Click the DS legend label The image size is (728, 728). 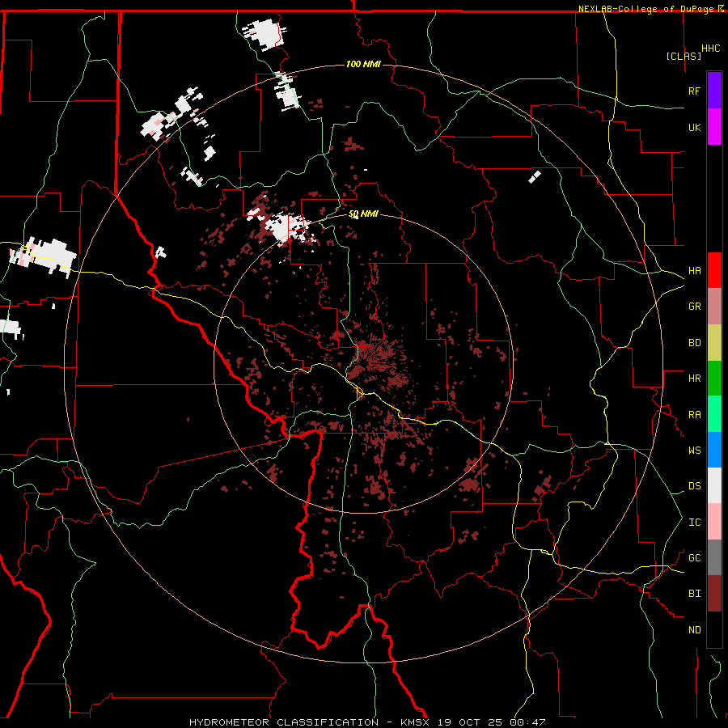coord(694,485)
